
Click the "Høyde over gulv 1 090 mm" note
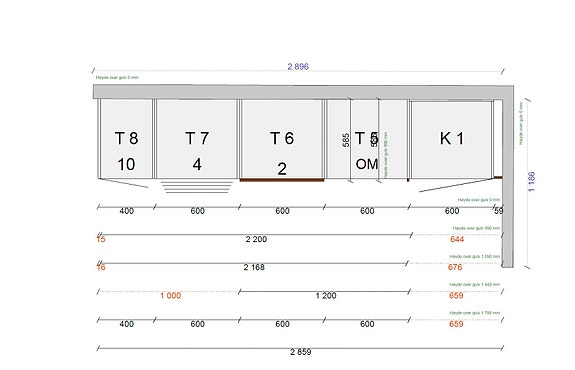click(475, 256)
